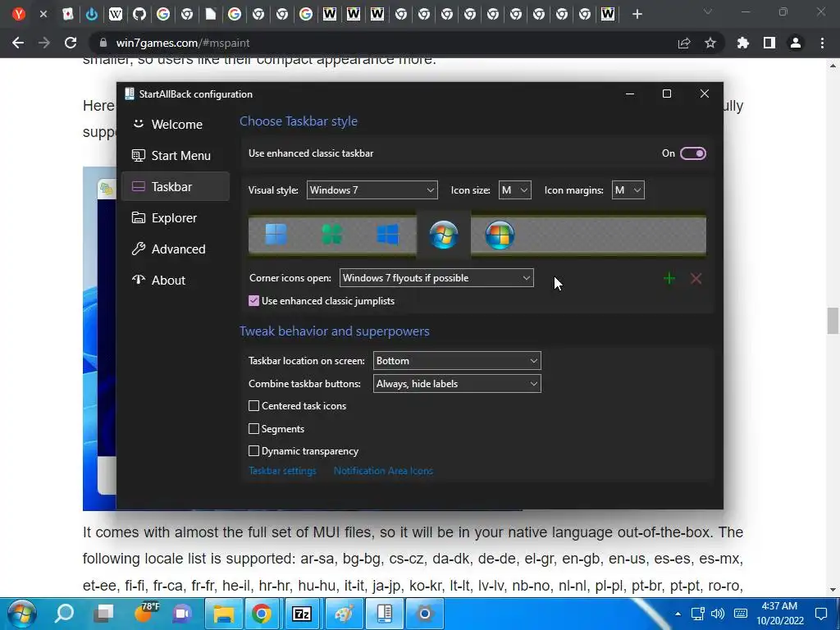Select the Windows 7 glass orb
The height and width of the screenshot is (630, 840).
pyautogui.click(x=444, y=235)
